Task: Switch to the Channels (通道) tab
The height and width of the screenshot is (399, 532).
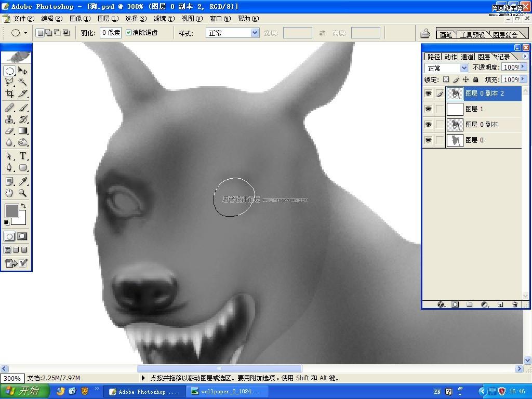Action: click(467, 57)
